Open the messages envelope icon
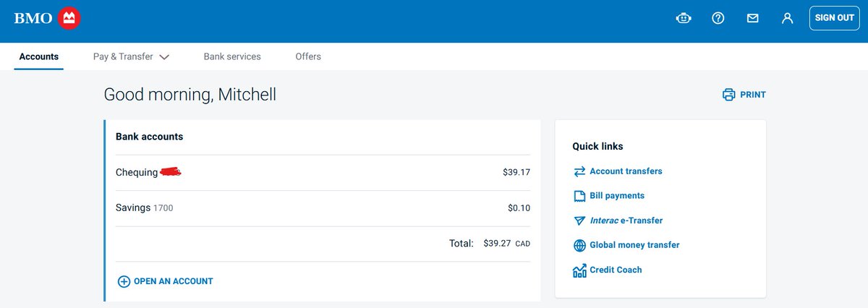The image size is (868, 308). [x=753, y=18]
